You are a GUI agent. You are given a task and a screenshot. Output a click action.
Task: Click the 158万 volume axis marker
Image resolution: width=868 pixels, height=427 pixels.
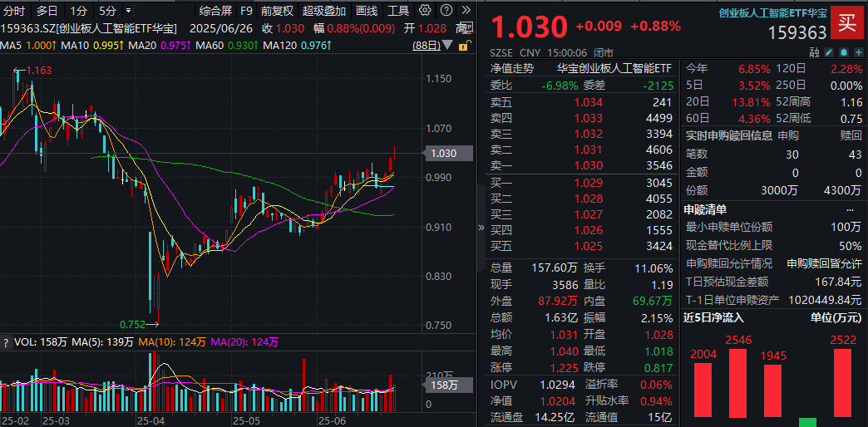click(x=448, y=385)
